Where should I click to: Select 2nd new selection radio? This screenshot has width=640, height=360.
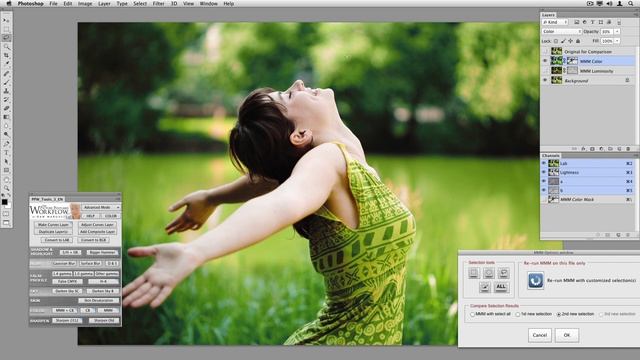click(x=558, y=314)
